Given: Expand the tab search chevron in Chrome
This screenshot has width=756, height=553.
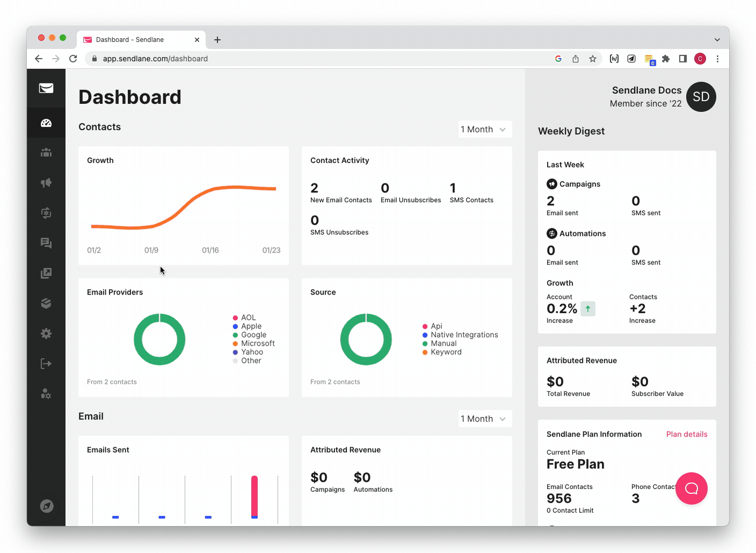Looking at the screenshot, I should [x=717, y=40].
